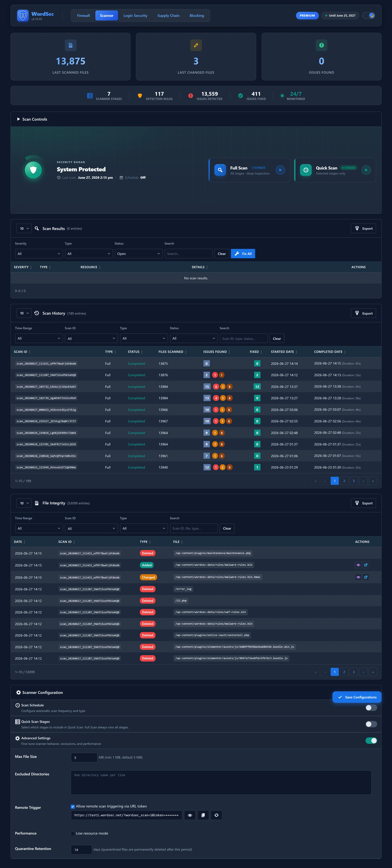Switch to the Firewall tab
392x868 pixels.
83,16
